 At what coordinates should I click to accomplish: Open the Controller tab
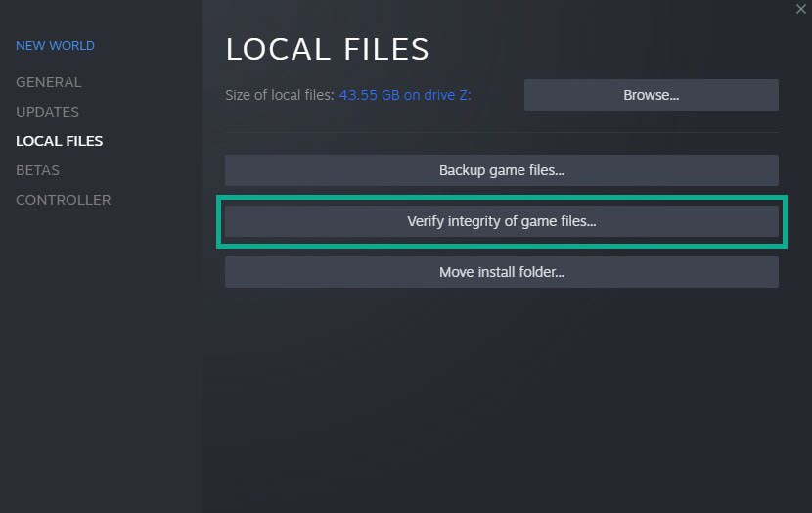pyautogui.click(x=64, y=200)
